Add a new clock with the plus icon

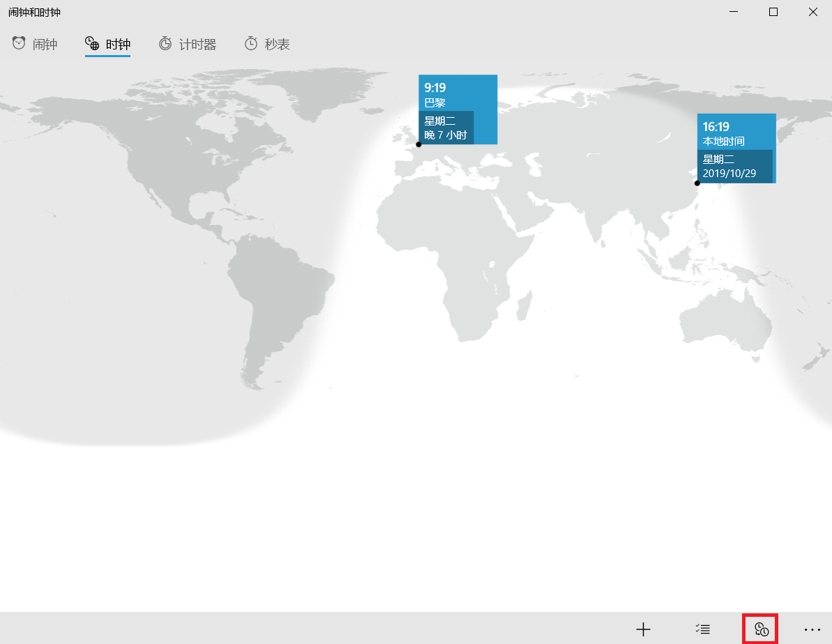pyautogui.click(x=643, y=629)
